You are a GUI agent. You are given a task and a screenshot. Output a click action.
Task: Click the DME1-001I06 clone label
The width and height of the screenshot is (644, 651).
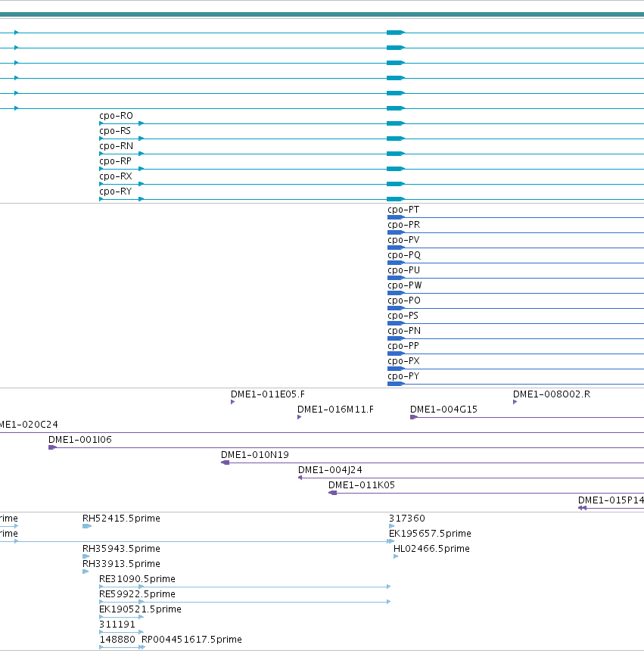coord(80,440)
